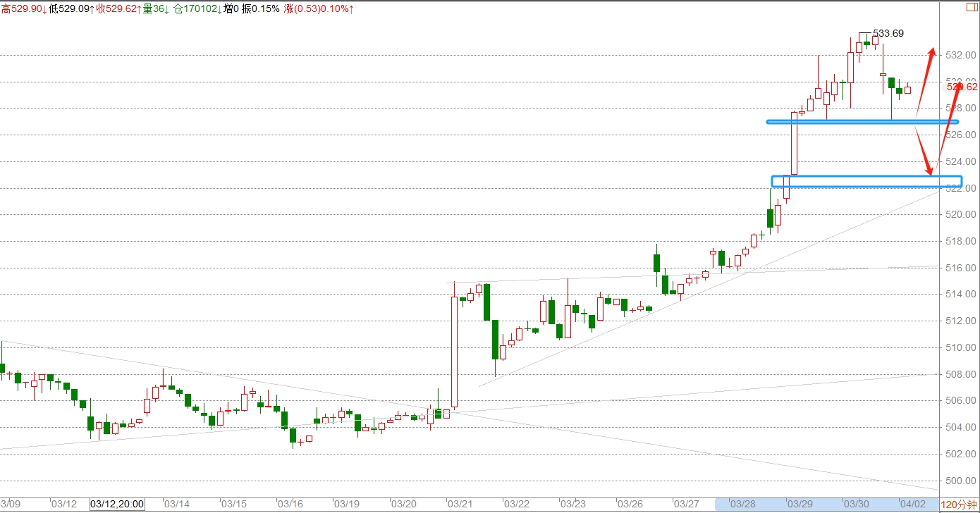Click the 524.00 price axis label

click(961, 161)
